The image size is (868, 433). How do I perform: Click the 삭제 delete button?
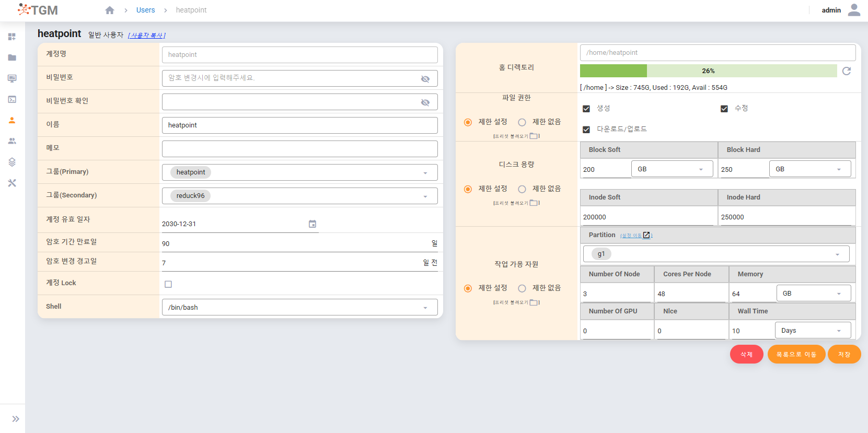click(x=746, y=354)
